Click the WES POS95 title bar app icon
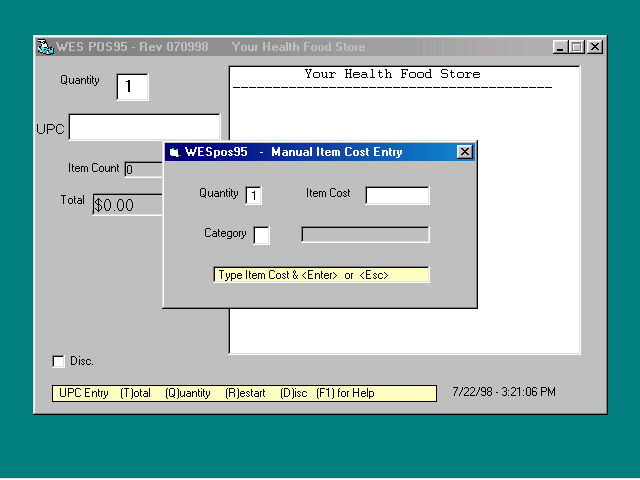Screen dimensions: 640x480 45,47
